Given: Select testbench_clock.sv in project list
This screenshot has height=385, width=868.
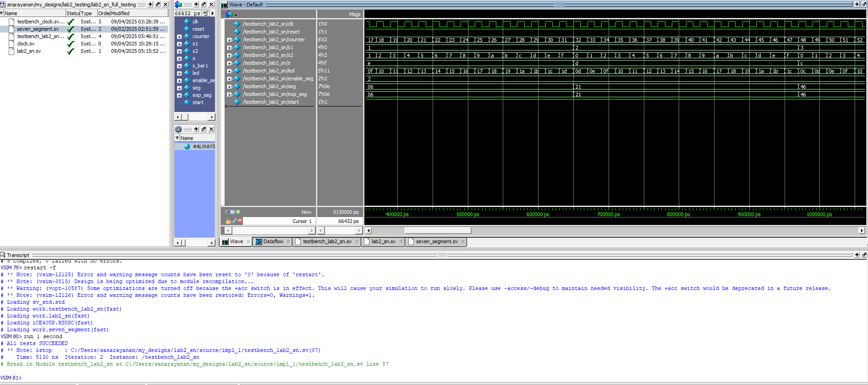Looking at the screenshot, I should (x=40, y=22).
